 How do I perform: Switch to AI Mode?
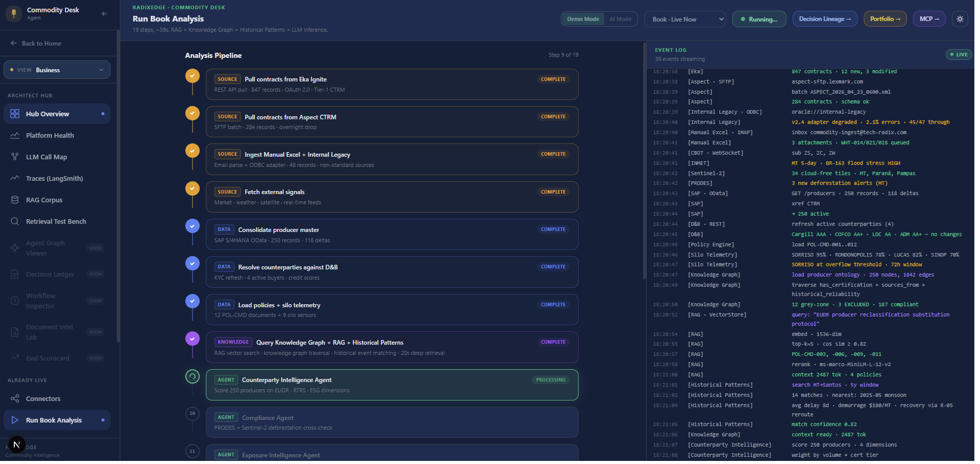click(621, 19)
